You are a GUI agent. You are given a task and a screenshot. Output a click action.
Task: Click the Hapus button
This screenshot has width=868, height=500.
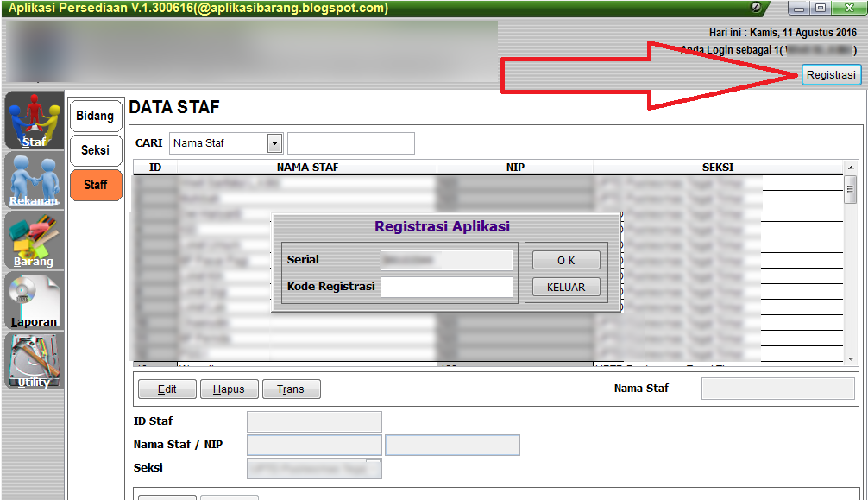230,389
